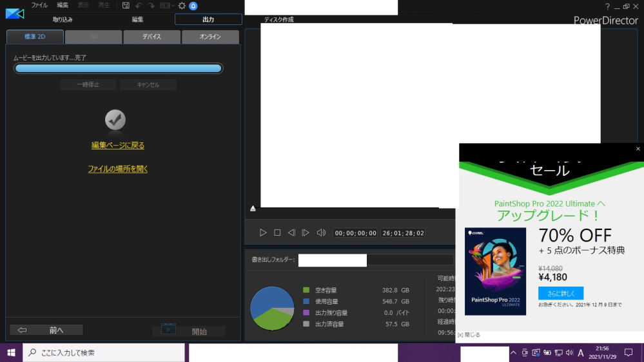Select the オンライン output tab
The height and width of the screenshot is (362, 644).
(x=210, y=37)
